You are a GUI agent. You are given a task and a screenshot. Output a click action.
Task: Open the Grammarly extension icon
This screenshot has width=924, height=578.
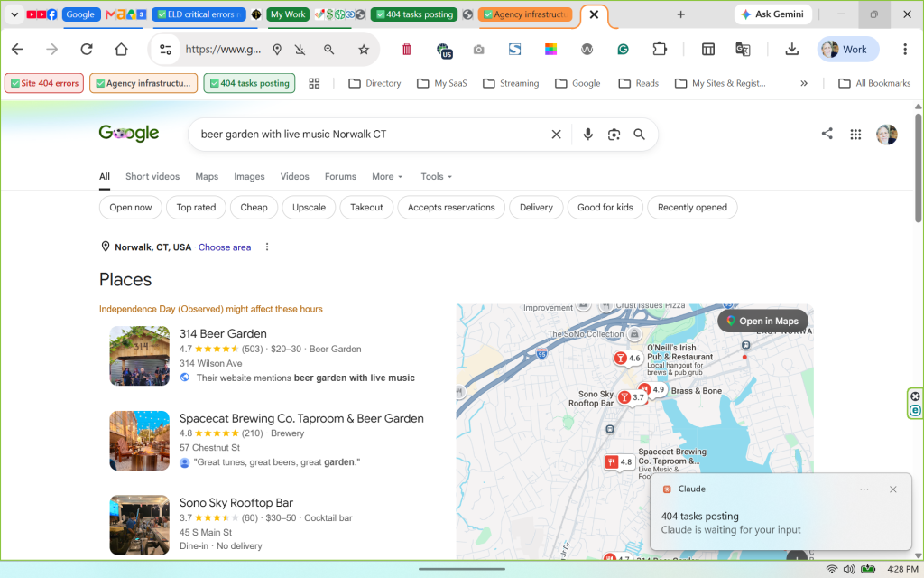click(623, 50)
